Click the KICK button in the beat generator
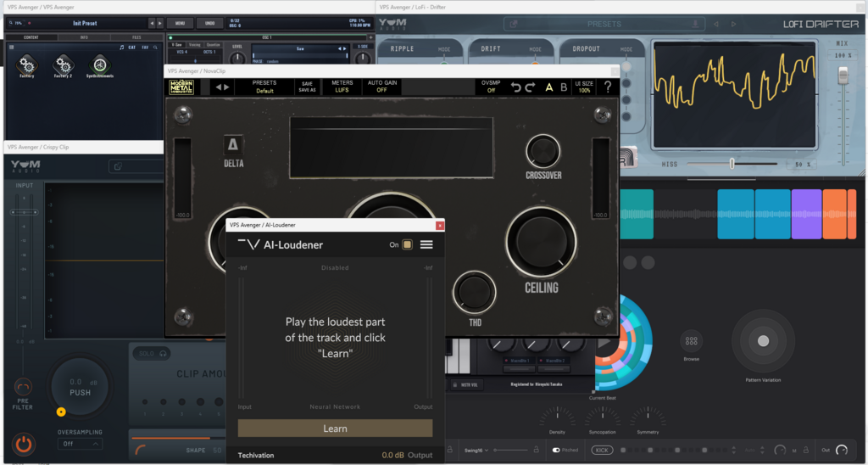This screenshot has height=465, width=868. (x=602, y=450)
